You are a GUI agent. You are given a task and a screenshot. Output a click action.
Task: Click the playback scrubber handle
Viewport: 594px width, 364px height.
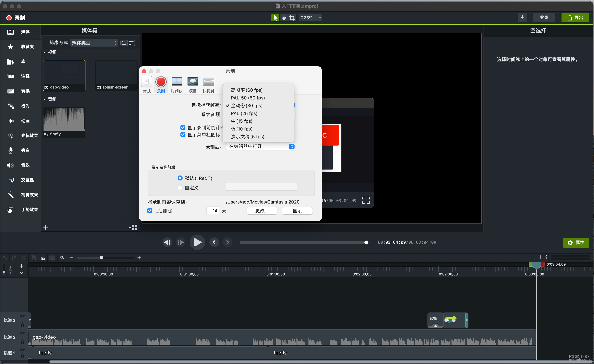[366, 242]
